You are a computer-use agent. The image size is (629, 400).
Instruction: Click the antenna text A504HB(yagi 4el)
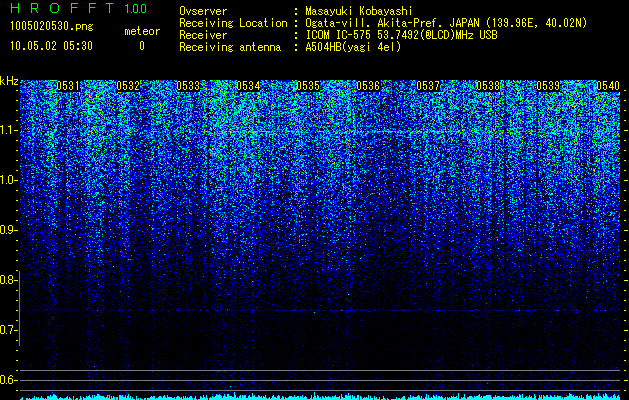pos(353,47)
